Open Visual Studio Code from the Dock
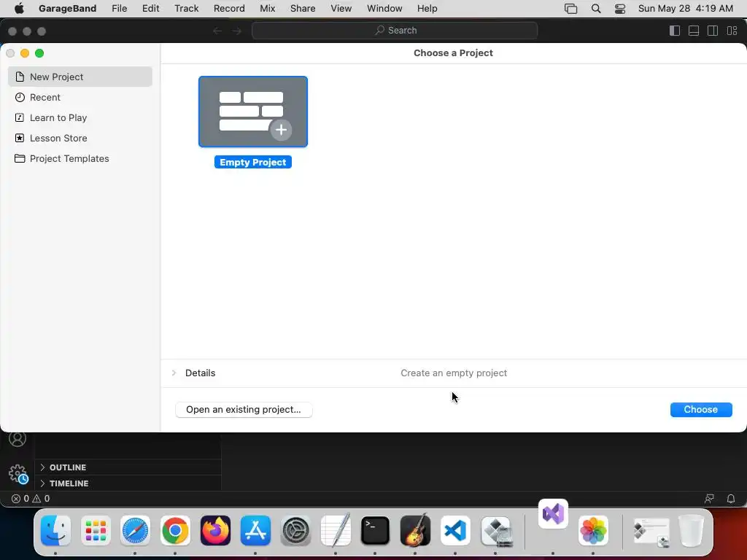 (455, 531)
